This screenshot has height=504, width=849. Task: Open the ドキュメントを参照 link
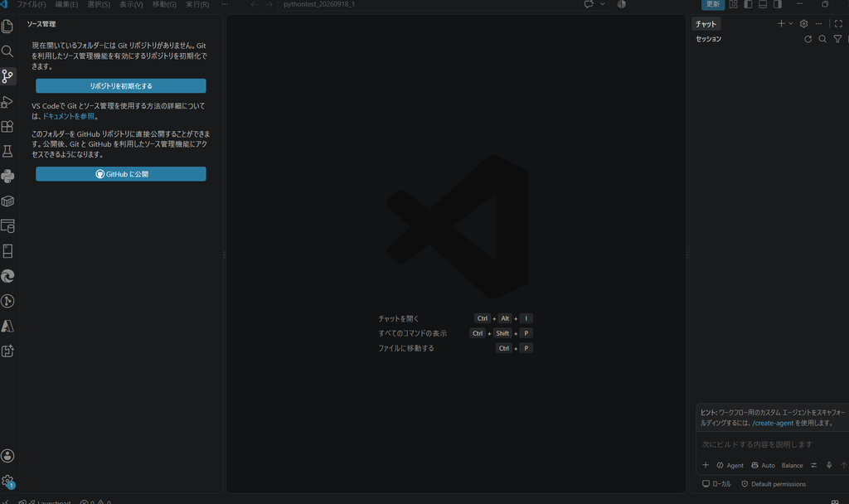[x=68, y=116]
